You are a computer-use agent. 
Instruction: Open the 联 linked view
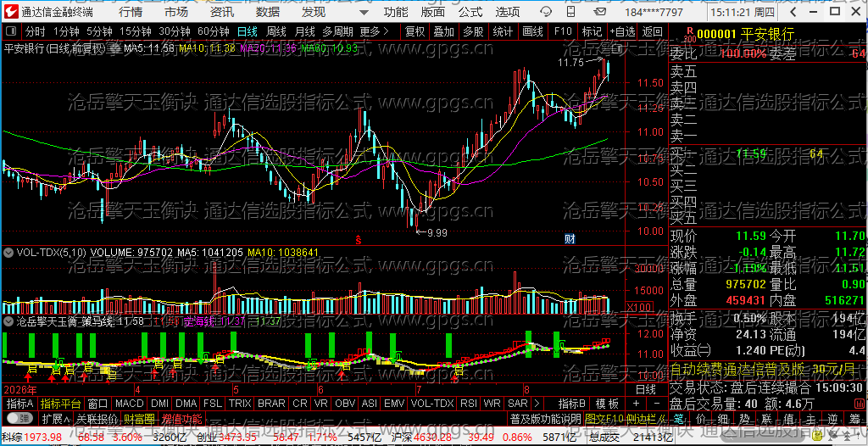click(x=766, y=418)
